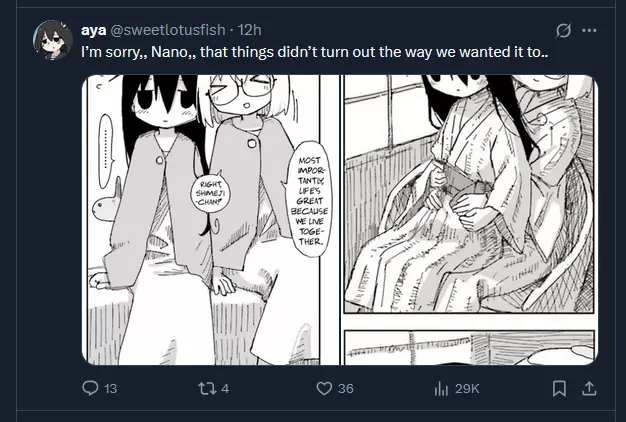Bookmark this tweet
This screenshot has width=626, height=422.
click(559, 388)
